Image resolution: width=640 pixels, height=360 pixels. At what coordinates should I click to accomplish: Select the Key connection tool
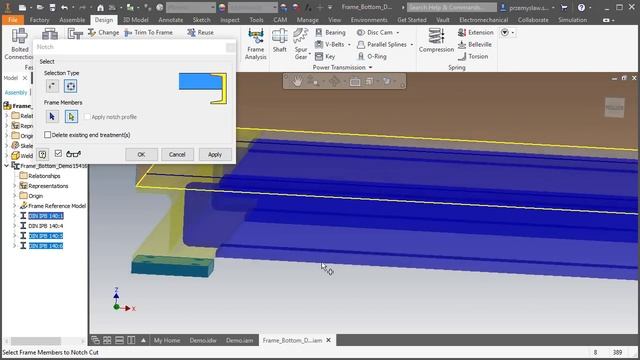(x=325, y=56)
